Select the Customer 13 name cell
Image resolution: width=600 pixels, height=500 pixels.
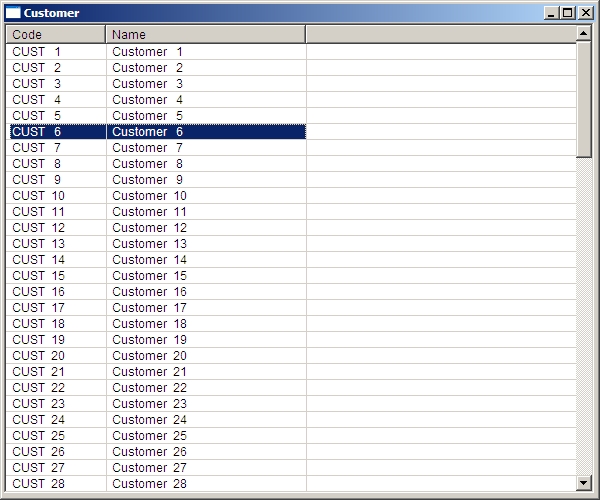coord(206,244)
